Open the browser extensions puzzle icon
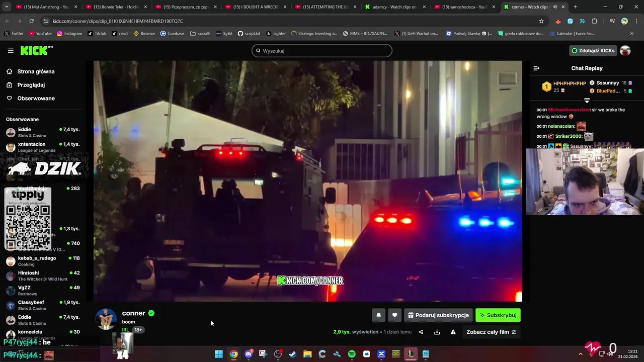This screenshot has height=362, width=644. pyautogui.click(x=594, y=21)
